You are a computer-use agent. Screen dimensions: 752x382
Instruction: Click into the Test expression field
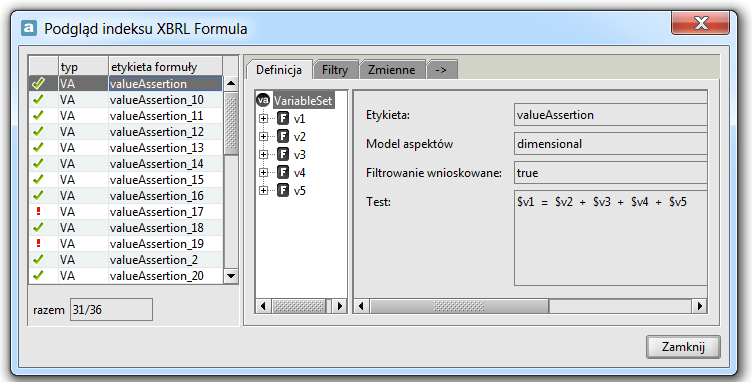pos(610,238)
